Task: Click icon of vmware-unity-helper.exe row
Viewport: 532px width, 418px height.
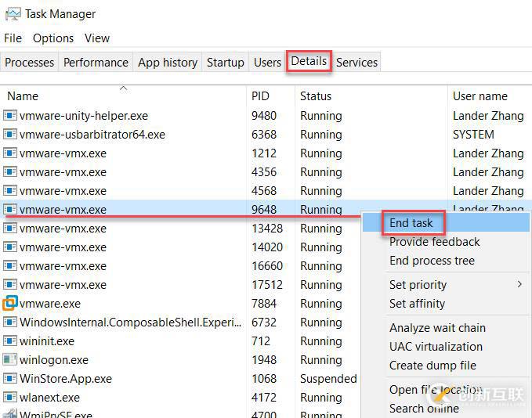Action: point(10,116)
